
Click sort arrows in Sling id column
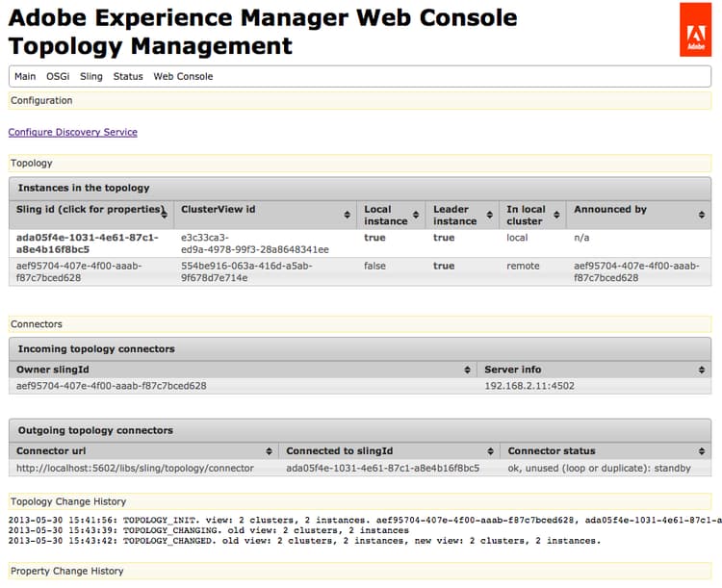coord(165,215)
